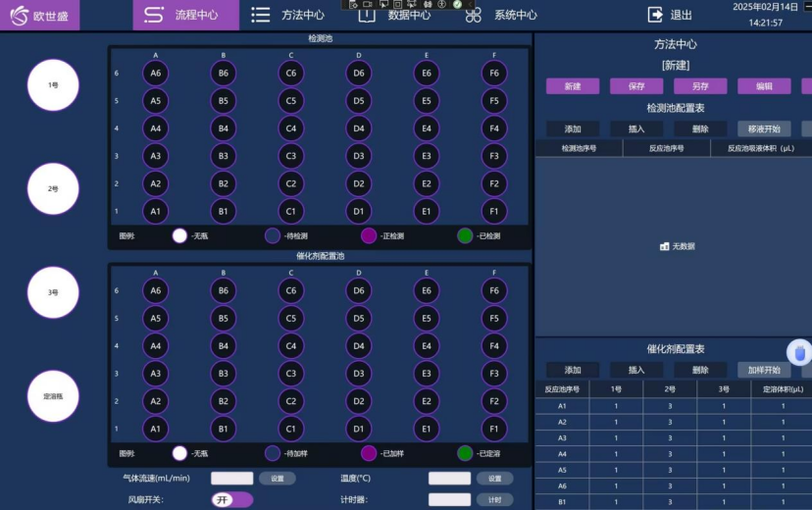Screen dimensions: 812x510
Task: Select the 定溶瓶 bottle circle
Action: [x=53, y=396]
